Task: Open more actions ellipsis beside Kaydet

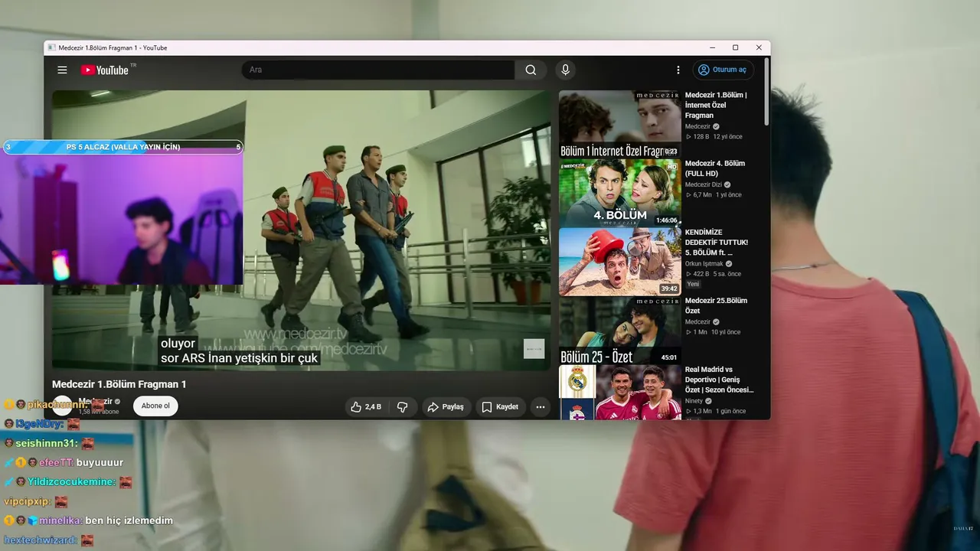Action: (x=541, y=406)
